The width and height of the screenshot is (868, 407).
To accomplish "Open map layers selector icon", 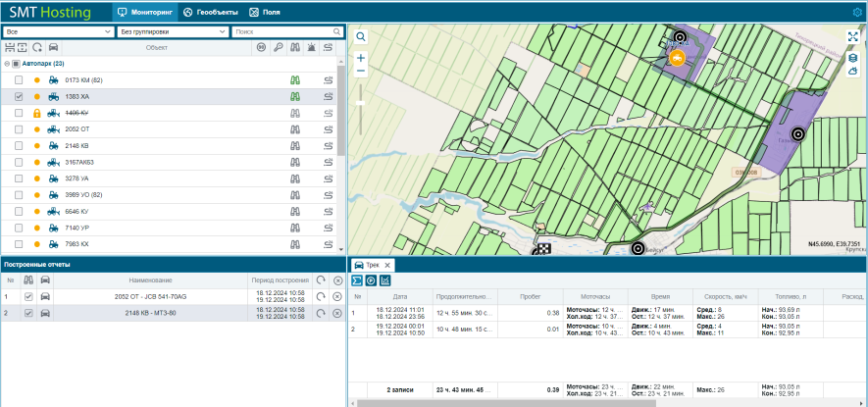I will [853, 58].
